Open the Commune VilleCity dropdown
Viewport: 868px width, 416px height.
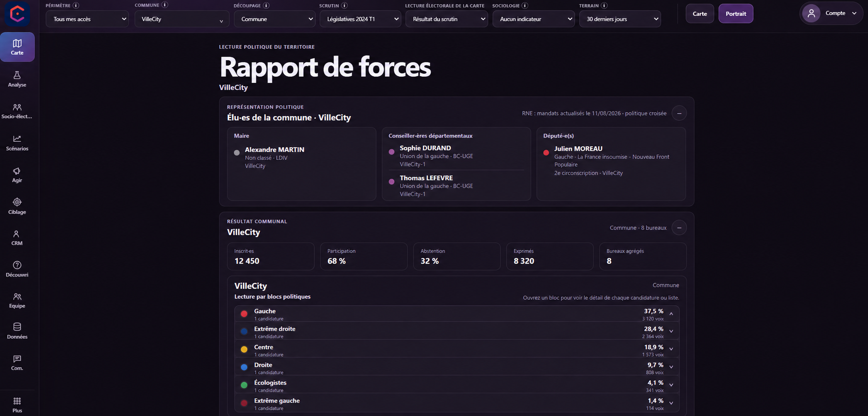[182, 19]
